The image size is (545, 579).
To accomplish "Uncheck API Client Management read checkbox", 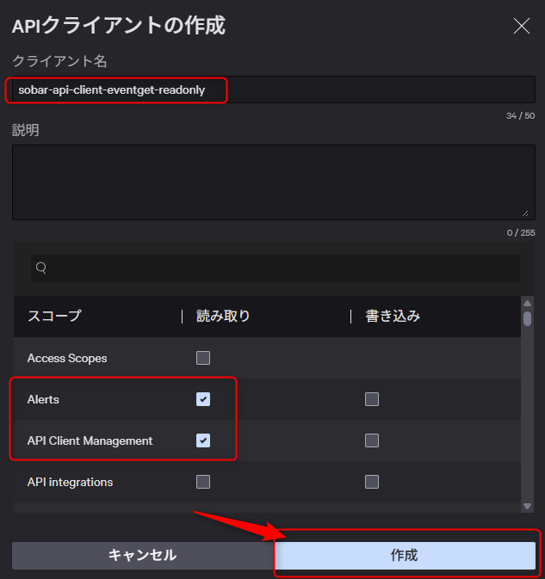I will 203,441.
